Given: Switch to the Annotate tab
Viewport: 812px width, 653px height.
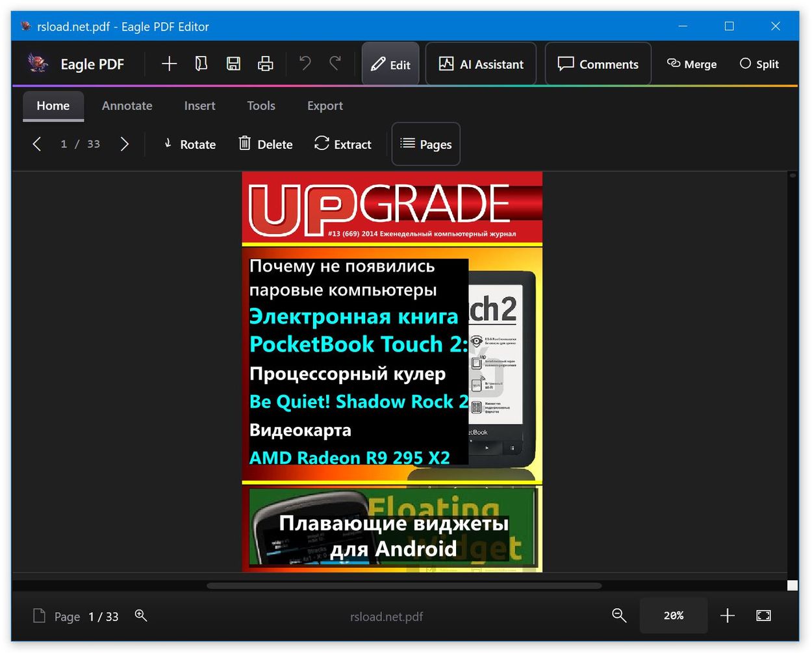Looking at the screenshot, I should (127, 106).
